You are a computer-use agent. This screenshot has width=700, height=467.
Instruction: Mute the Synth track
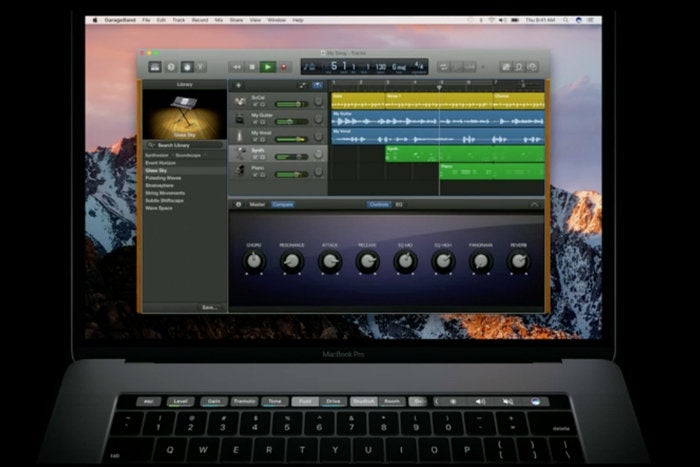click(x=255, y=157)
